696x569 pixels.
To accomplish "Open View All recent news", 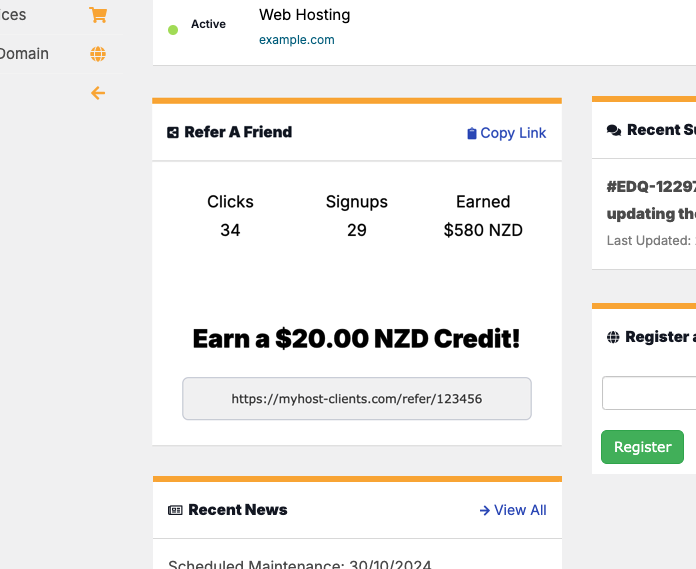I will pos(520,510).
